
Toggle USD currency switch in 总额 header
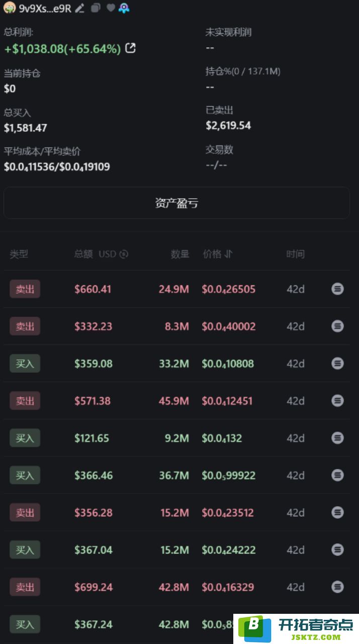(x=124, y=254)
